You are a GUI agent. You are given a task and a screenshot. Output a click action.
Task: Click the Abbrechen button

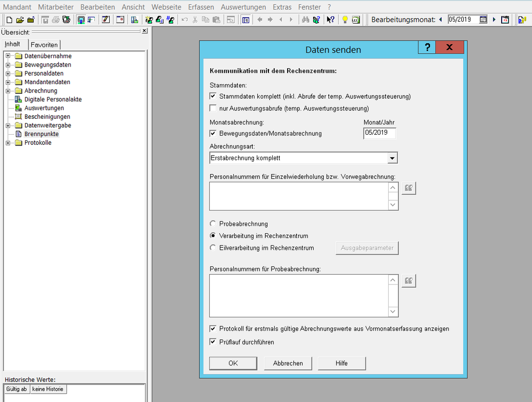coord(288,363)
